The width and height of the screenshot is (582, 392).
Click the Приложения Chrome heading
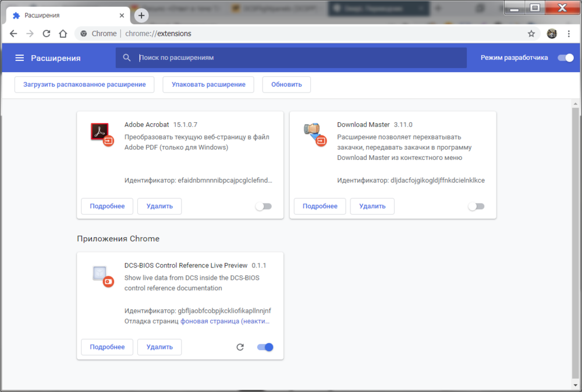click(118, 239)
